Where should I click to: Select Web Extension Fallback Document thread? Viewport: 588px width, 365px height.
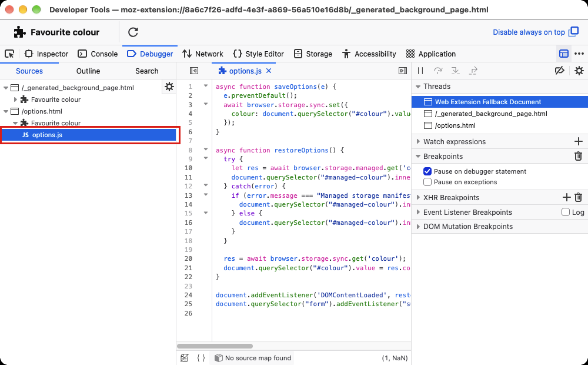pyautogui.click(x=499, y=102)
